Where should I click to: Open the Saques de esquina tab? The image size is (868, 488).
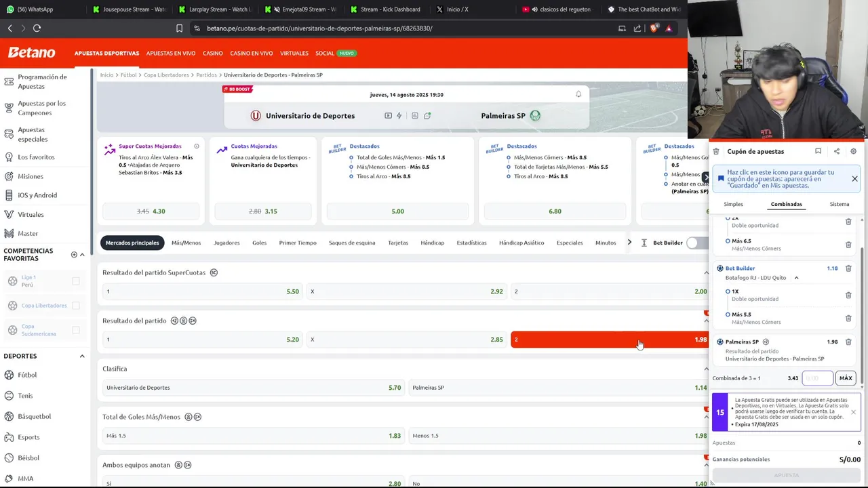[x=352, y=243]
